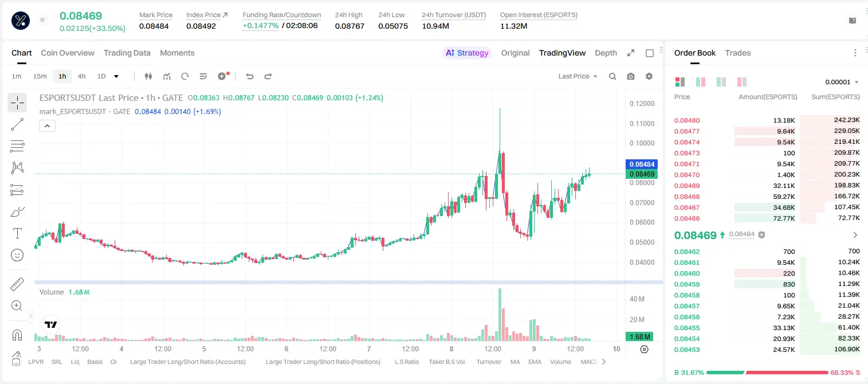
Task: Click the TradingView logo on chart
Action: 51,324
